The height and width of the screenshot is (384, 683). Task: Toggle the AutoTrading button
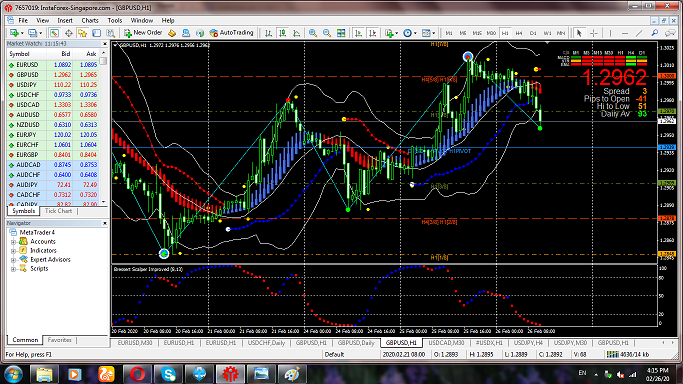point(231,33)
